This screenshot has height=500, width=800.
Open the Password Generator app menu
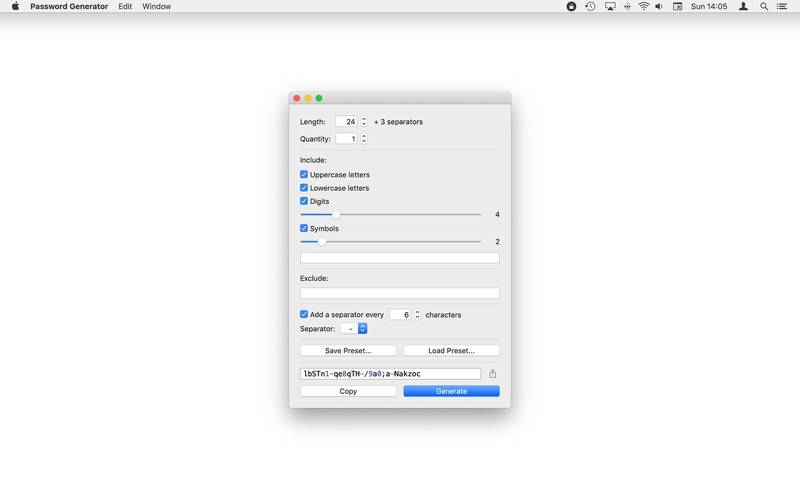[69, 6]
